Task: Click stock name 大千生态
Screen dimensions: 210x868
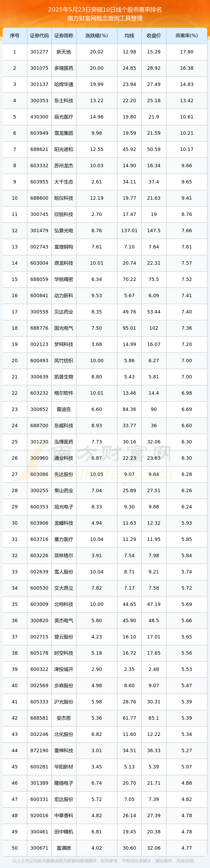Action: [64, 182]
